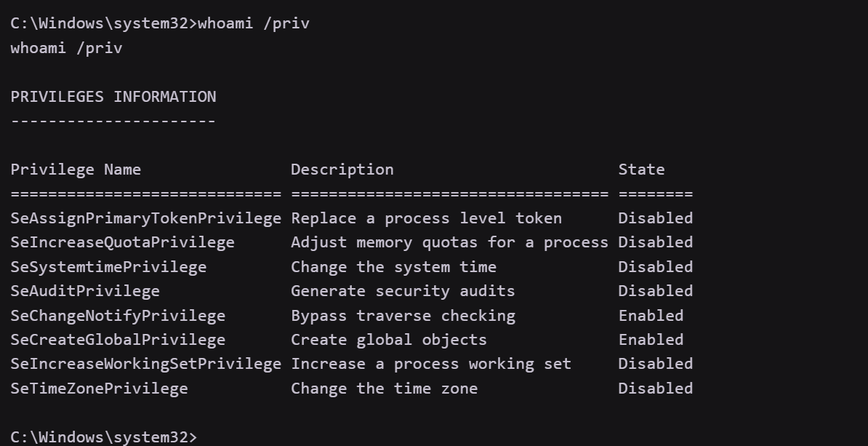Click the "Create global objects" description
The image size is (868, 446).
coord(389,340)
